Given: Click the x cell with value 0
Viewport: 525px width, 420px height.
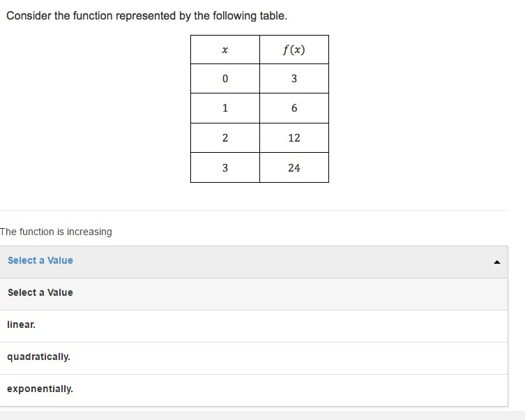Looking at the screenshot, I should tap(225, 78).
